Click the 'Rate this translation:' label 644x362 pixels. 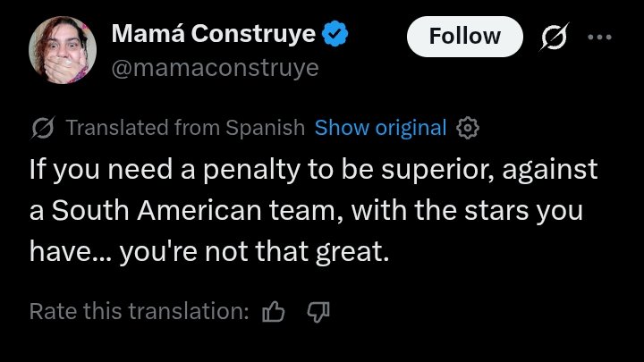point(140,311)
